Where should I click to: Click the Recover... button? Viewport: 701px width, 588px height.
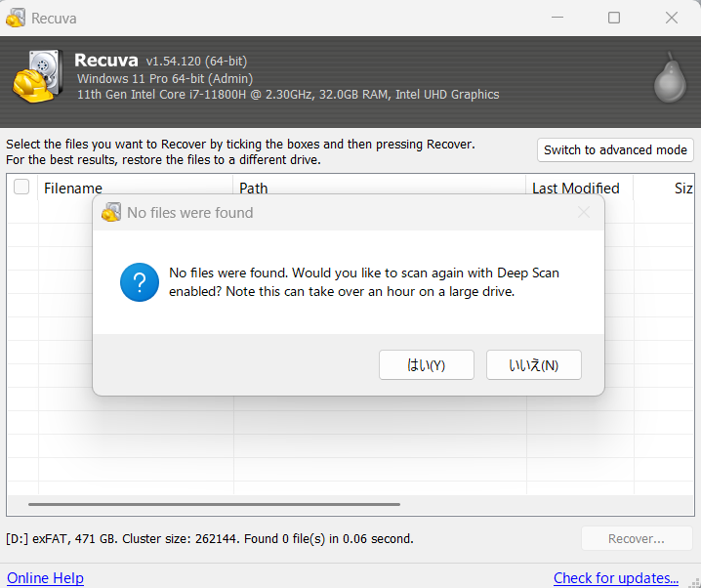tap(636, 538)
